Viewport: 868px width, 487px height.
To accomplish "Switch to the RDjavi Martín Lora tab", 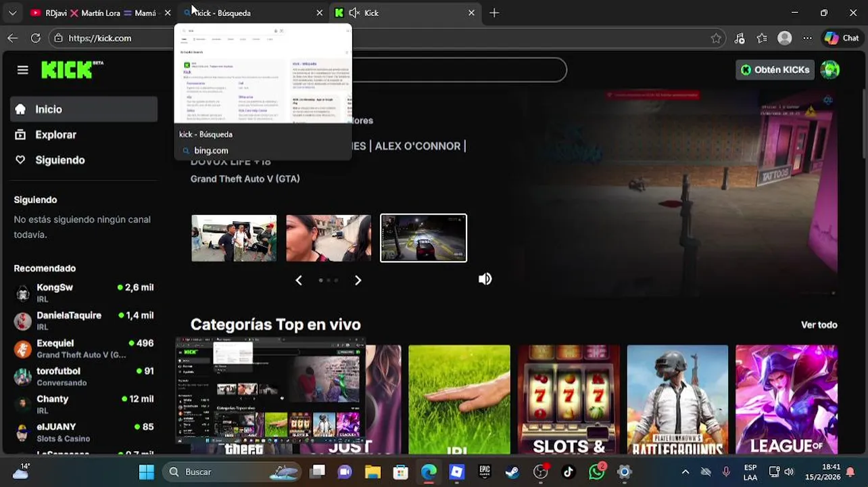I will tap(99, 13).
